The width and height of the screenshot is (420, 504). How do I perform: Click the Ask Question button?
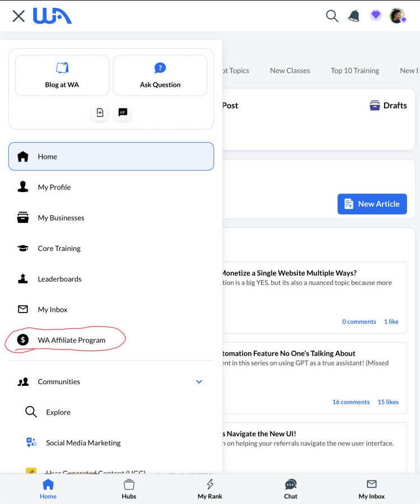(160, 76)
